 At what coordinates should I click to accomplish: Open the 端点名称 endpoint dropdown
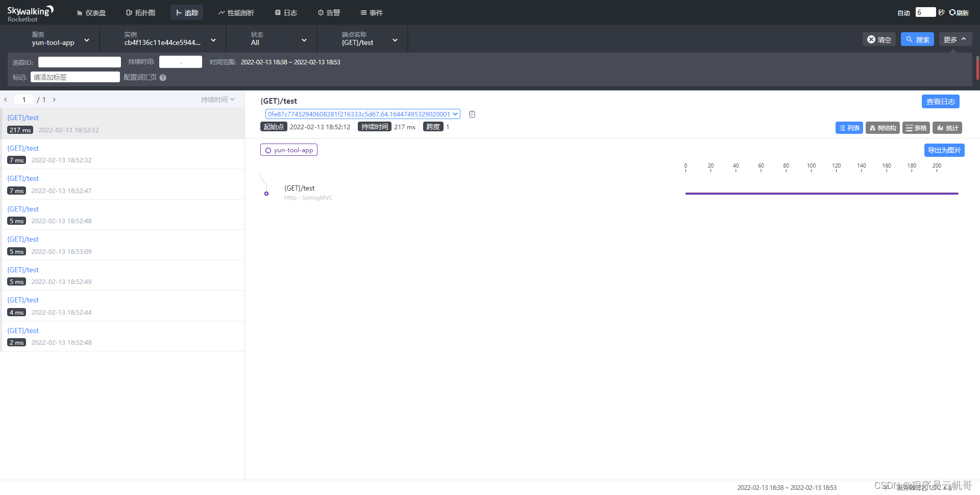pos(370,39)
